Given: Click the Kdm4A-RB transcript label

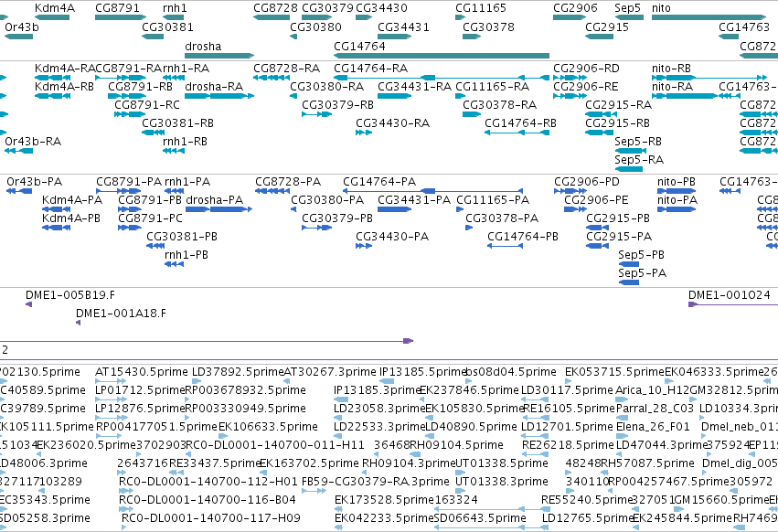Looking at the screenshot, I should (x=65, y=86).
